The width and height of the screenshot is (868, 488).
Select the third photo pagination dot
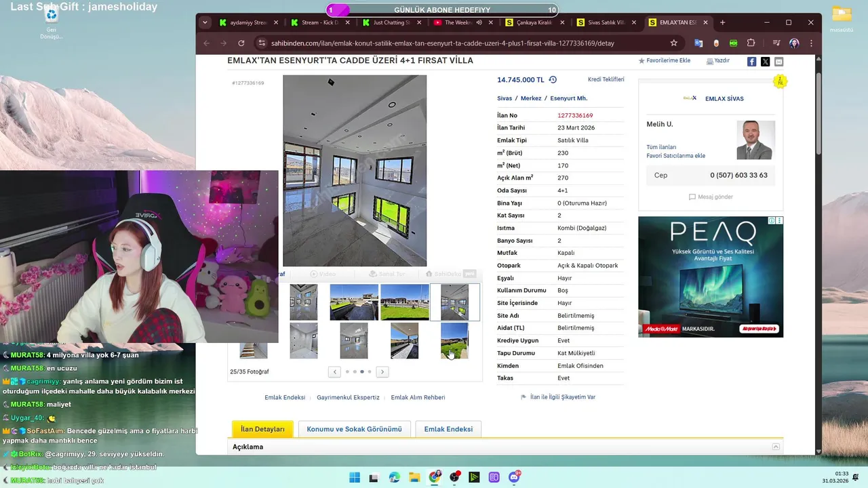click(x=362, y=371)
